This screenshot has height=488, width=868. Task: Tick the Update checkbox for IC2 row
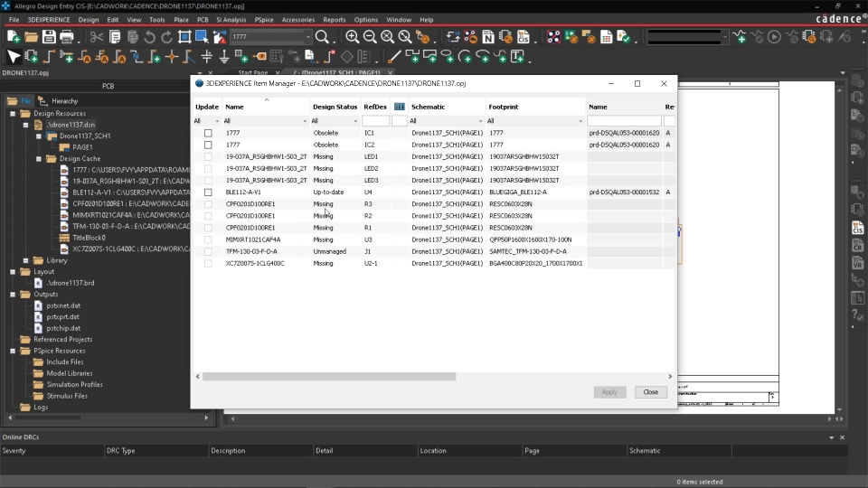[208, 145]
